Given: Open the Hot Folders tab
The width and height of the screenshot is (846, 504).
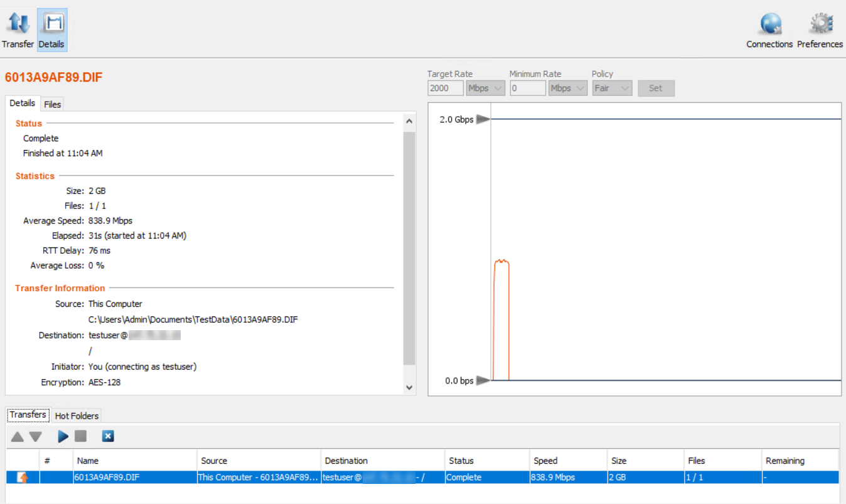Looking at the screenshot, I should [x=77, y=416].
